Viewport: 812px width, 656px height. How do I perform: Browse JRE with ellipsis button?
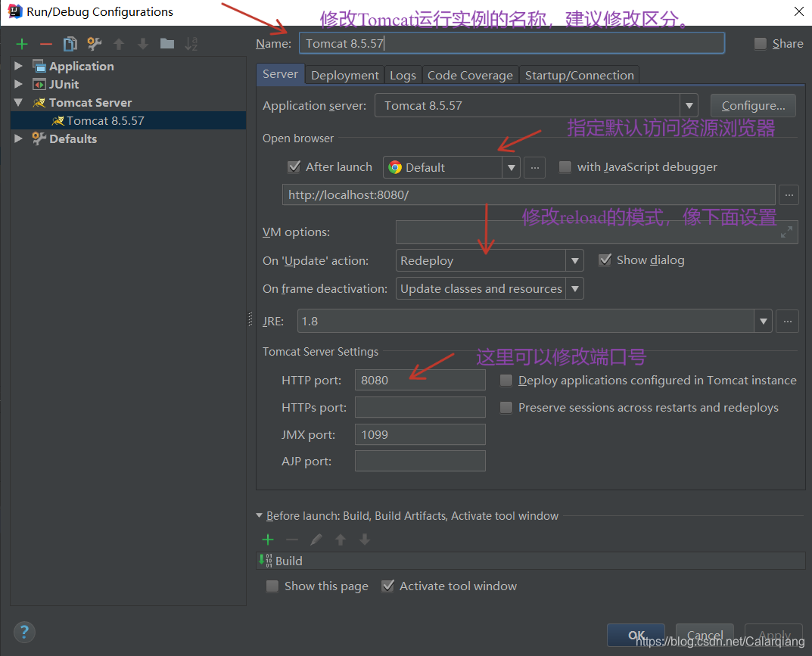787,322
